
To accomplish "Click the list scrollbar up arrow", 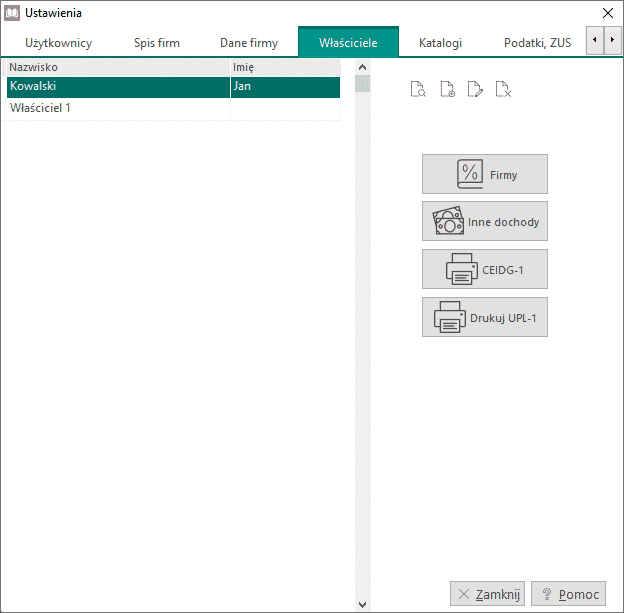I will click(362, 67).
